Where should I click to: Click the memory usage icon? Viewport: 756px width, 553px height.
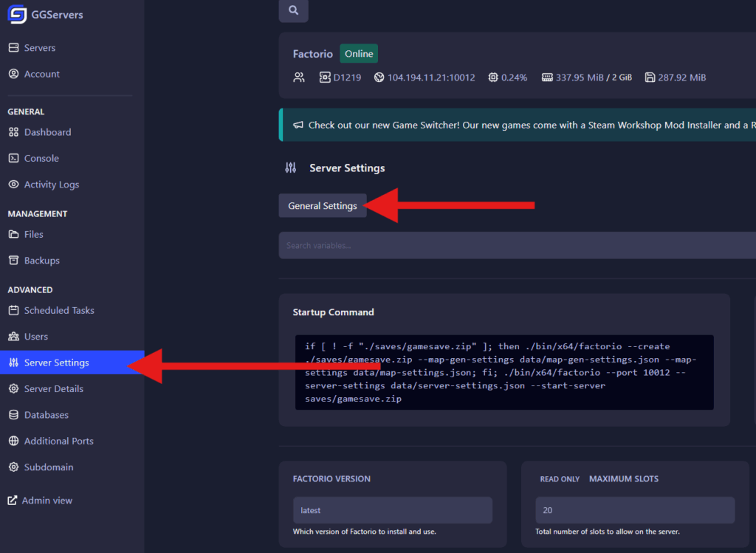547,78
